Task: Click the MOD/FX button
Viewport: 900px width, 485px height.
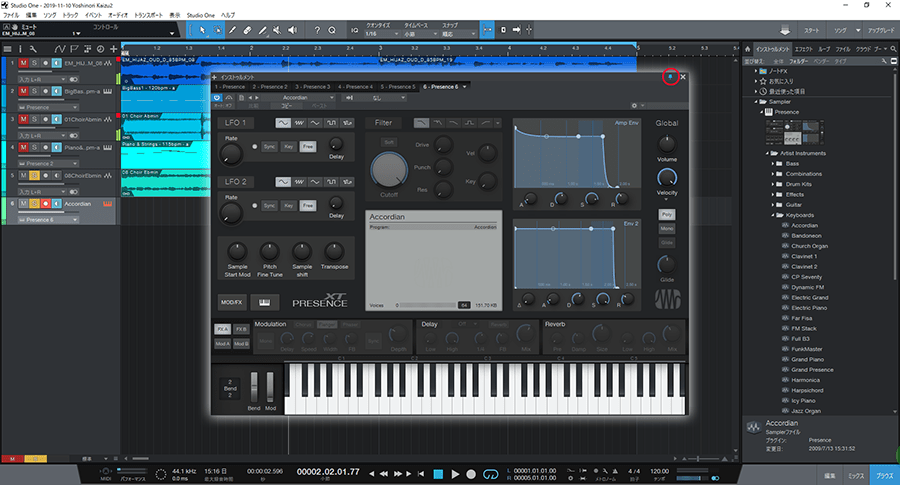Action: [231, 302]
